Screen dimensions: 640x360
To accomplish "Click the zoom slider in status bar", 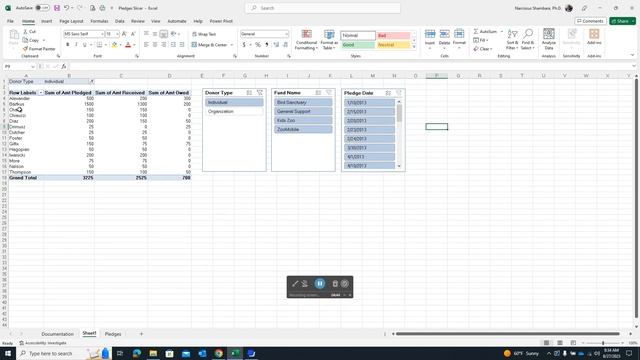I will pos(603,343).
